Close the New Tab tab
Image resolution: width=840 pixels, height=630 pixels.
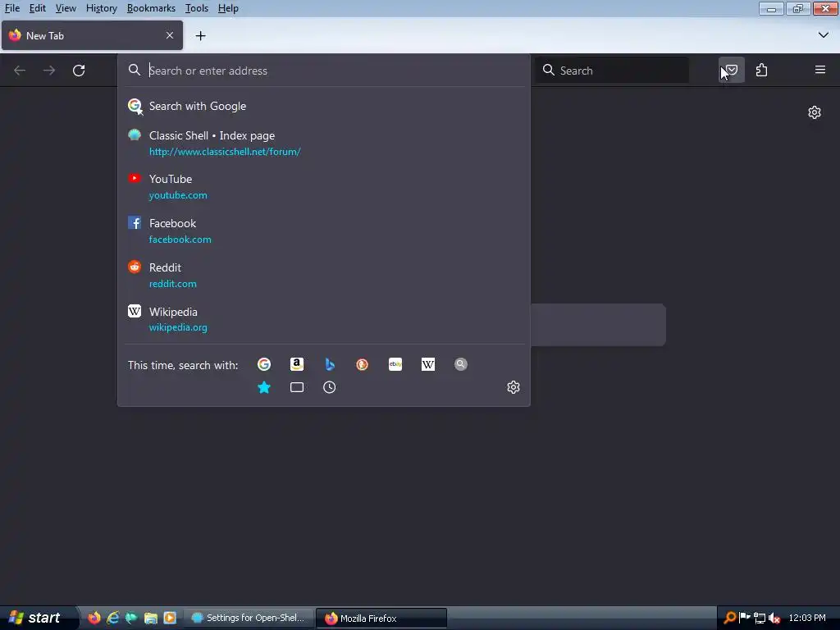point(169,35)
